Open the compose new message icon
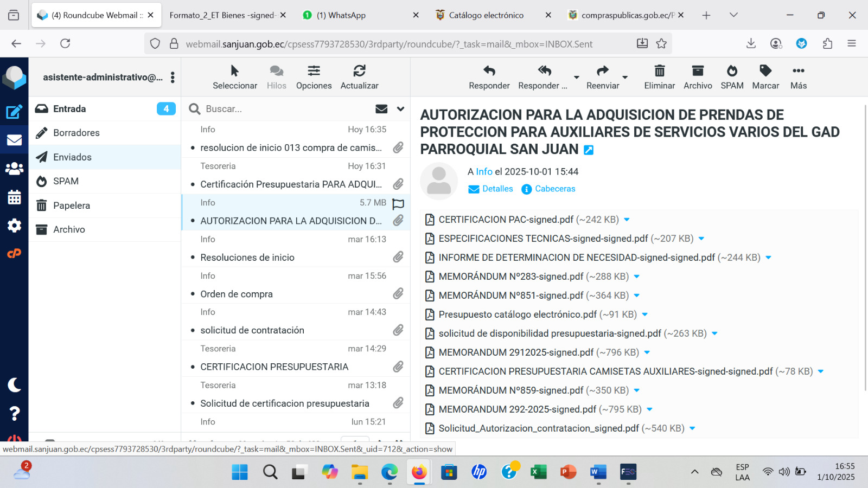The image size is (868, 488). (14, 112)
